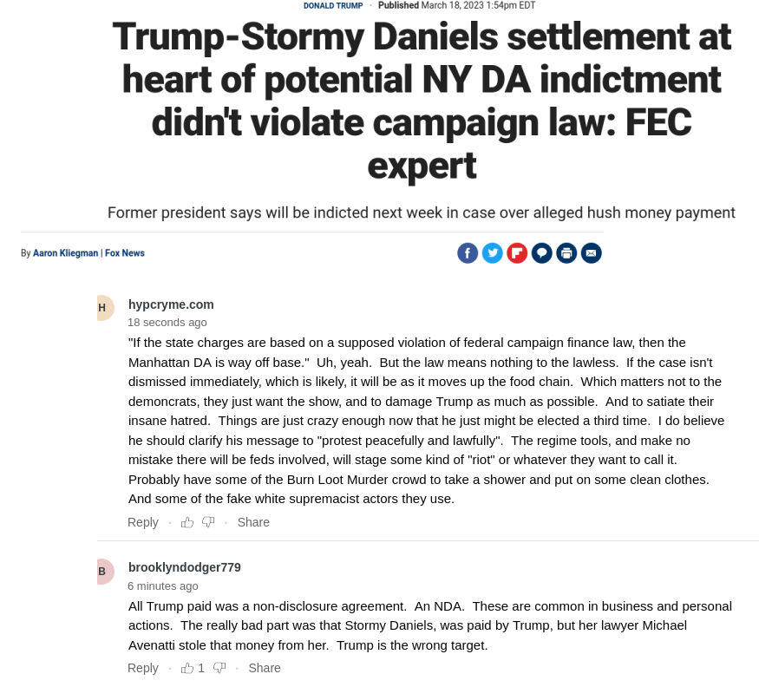Share hypcryme.com's comment
This screenshot has height=700, width=759.
(253, 522)
